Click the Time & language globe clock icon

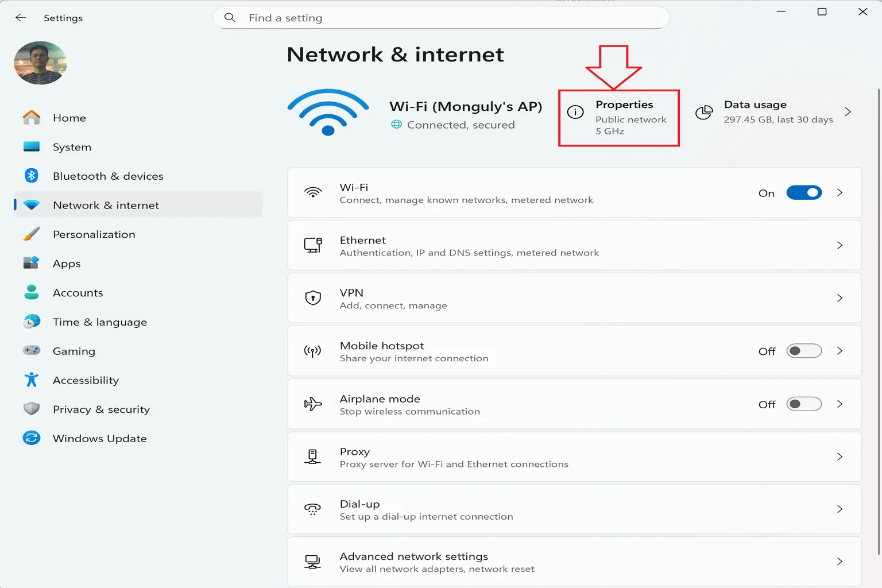pos(32,322)
